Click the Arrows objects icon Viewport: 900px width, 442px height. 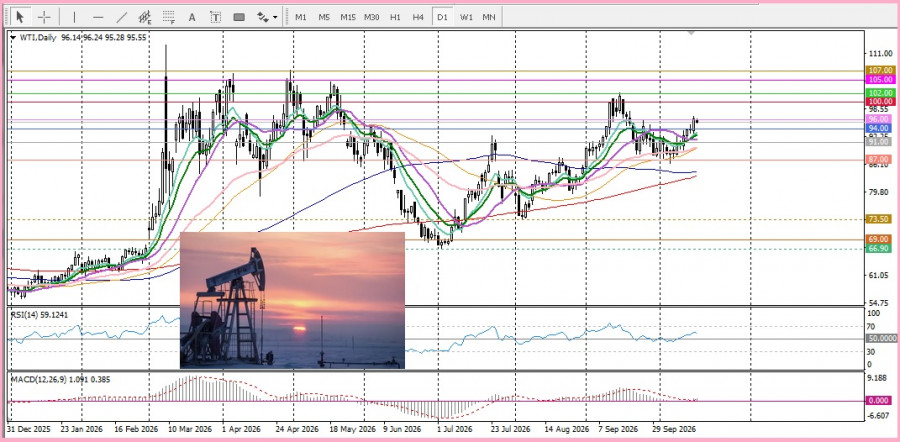(263, 17)
